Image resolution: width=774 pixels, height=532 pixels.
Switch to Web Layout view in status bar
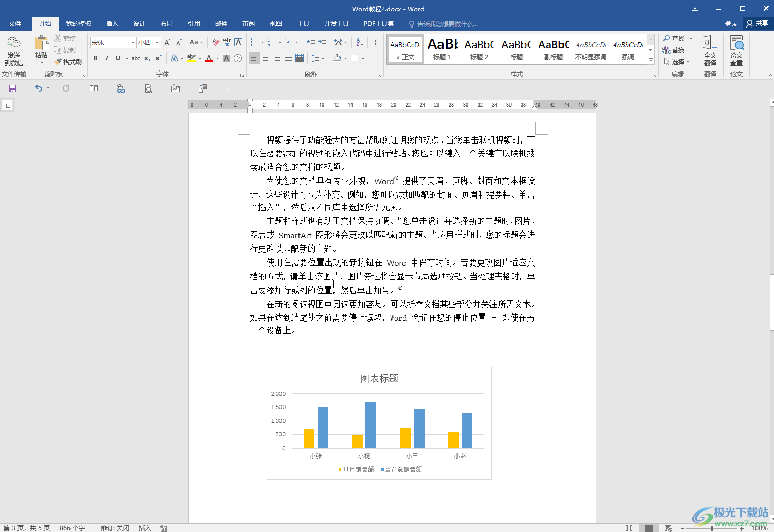coord(669,528)
